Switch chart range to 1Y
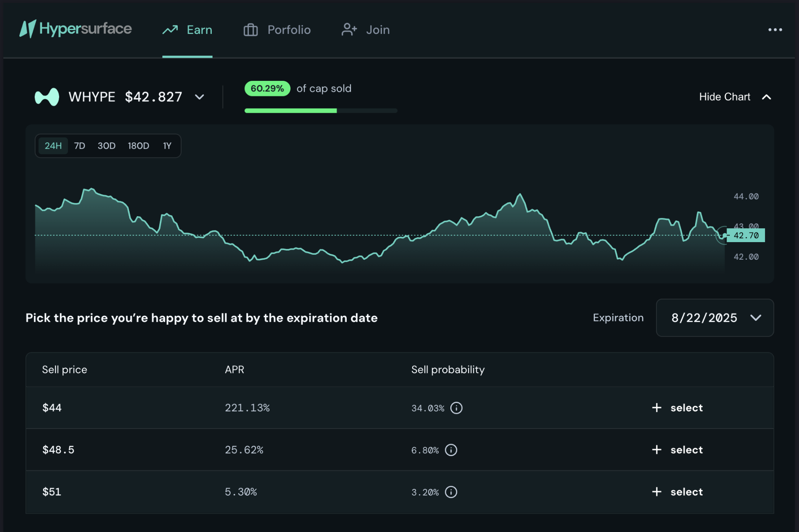799x532 pixels. click(x=167, y=146)
